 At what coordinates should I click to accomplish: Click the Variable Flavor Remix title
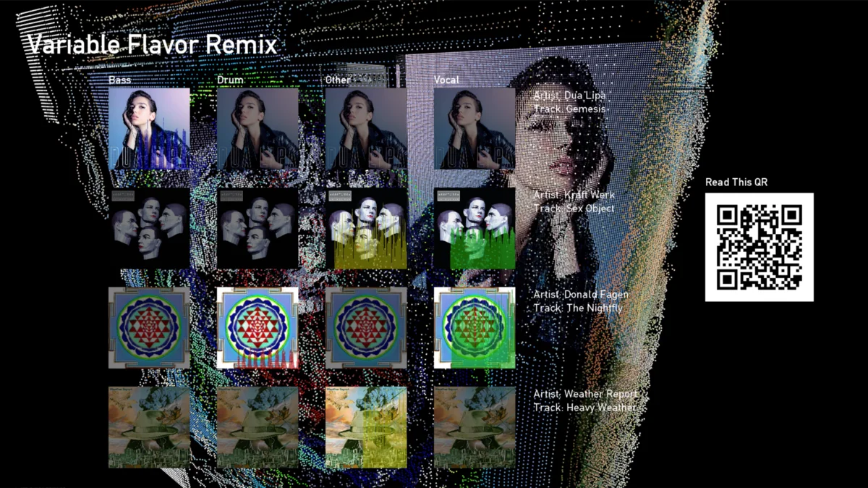tap(151, 44)
